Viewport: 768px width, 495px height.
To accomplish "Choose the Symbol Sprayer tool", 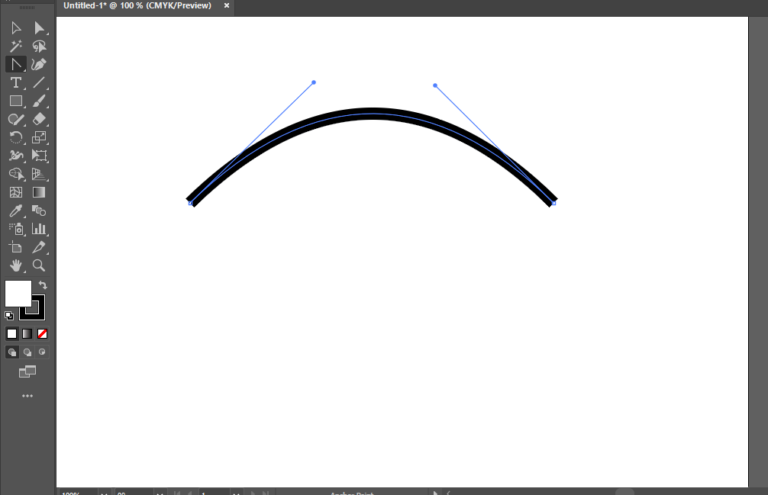I will [16, 229].
